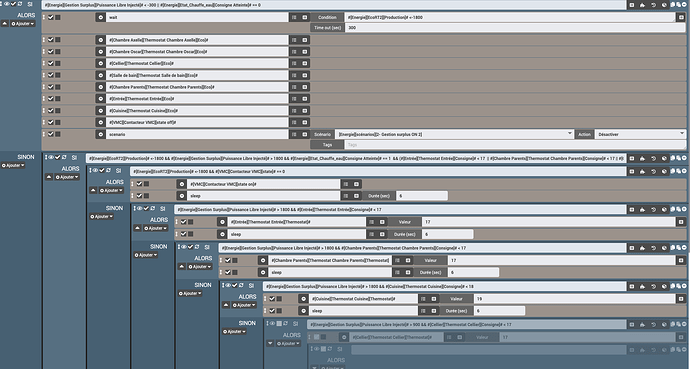This screenshot has height=369, width=690.
Task: Hide the Entrée Consigne < 17 SI block
Action: pos(139,208)
